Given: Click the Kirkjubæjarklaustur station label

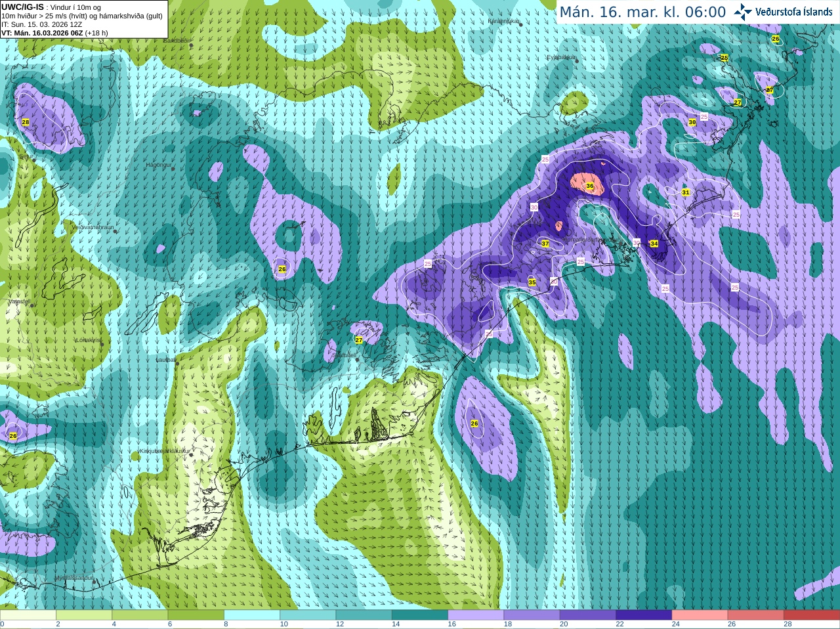Looking at the screenshot, I should click(164, 451).
